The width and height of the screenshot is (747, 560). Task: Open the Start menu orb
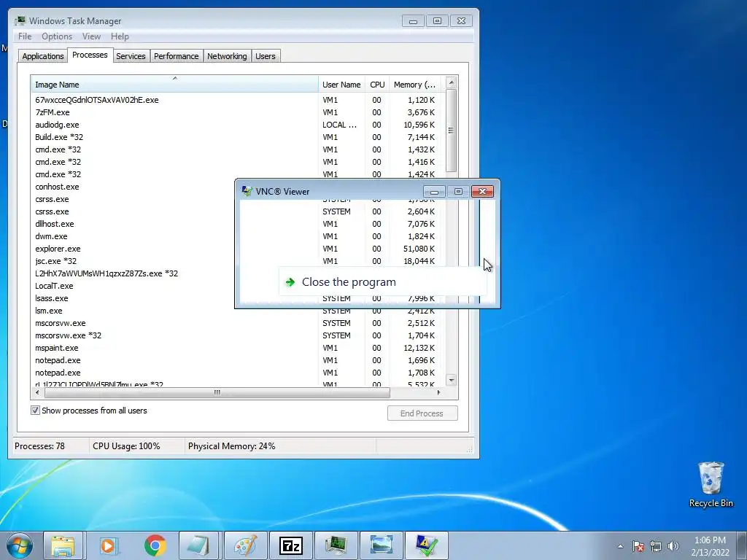tap(20, 545)
